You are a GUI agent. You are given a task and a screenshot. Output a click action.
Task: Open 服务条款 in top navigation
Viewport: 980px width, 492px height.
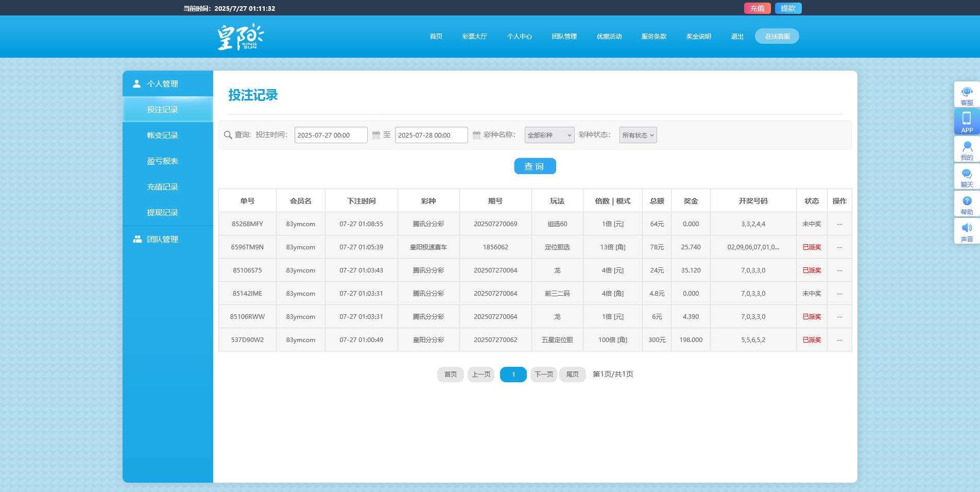654,37
